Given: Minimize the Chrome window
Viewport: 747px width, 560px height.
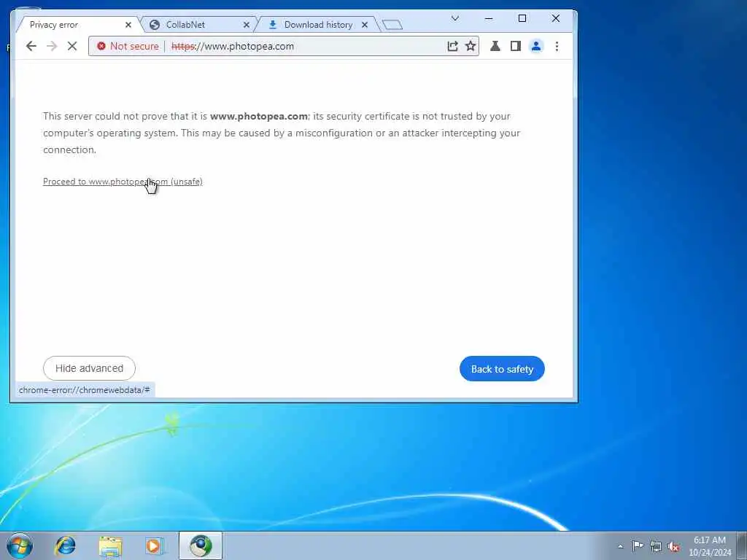Looking at the screenshot, I should [489, 18].
